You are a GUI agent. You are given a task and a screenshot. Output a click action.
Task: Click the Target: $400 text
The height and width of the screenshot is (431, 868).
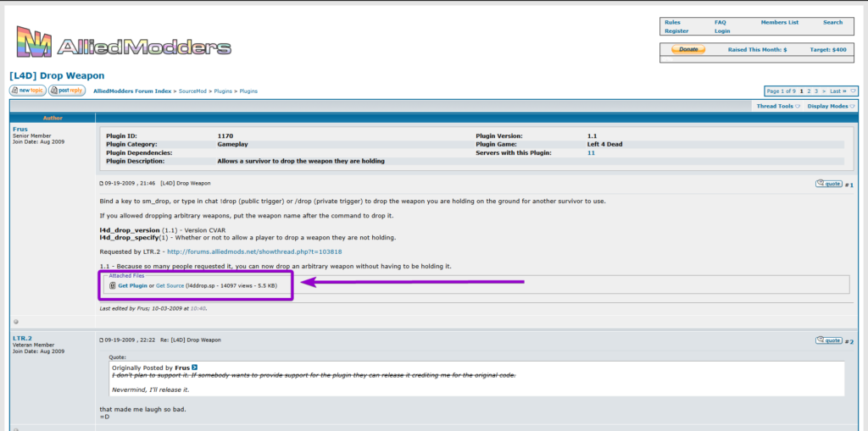click(828, 49)
